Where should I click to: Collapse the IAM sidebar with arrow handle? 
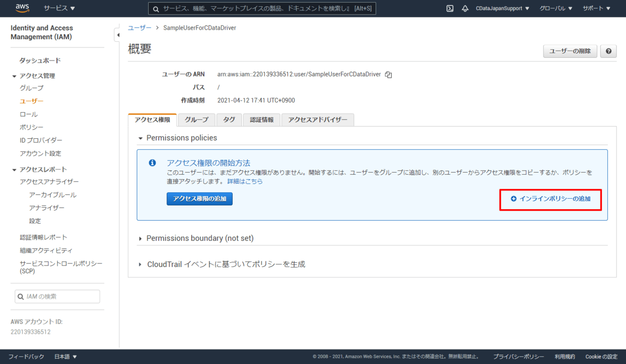(x=117, y=35)
